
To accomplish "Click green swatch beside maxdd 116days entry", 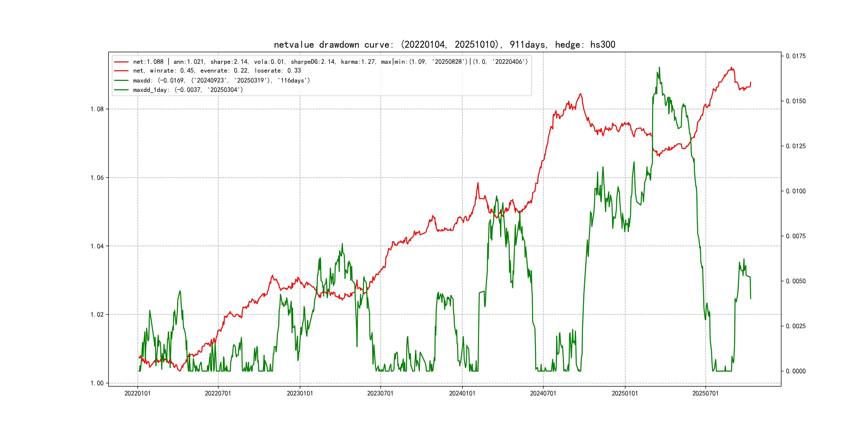I will (121, 81).
